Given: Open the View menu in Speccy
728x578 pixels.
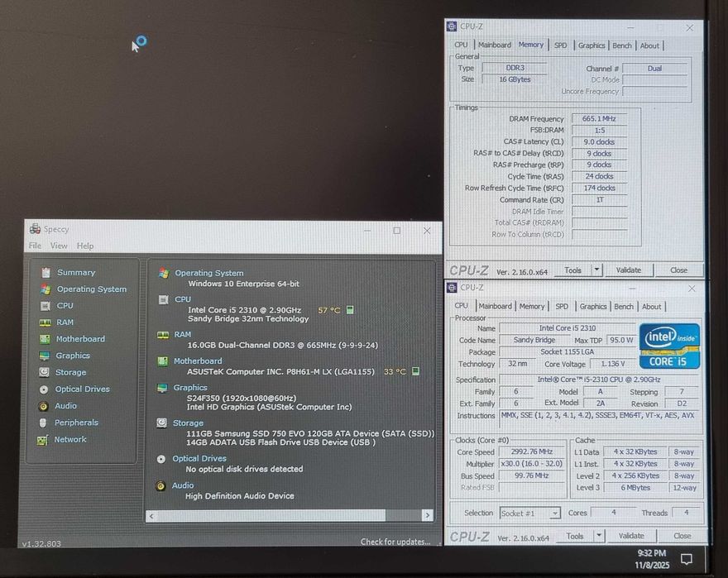Looking at the screenshot, I should coord(59,246).
